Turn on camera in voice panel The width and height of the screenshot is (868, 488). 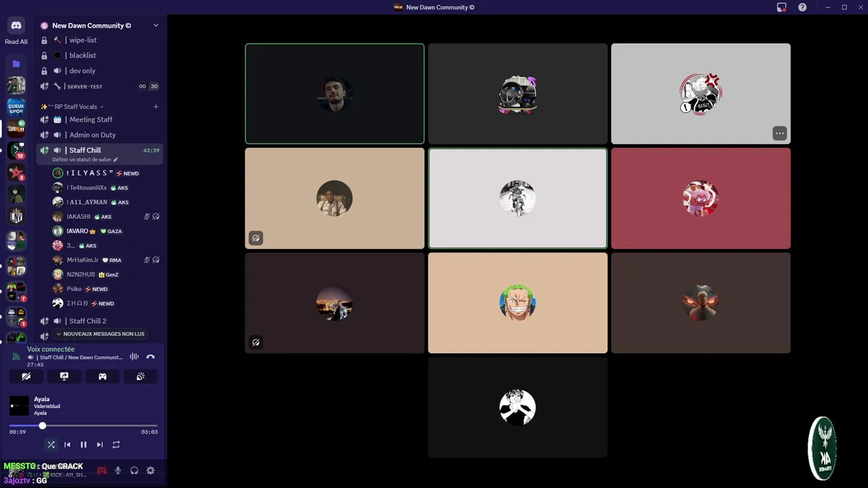tap(26, 376)
